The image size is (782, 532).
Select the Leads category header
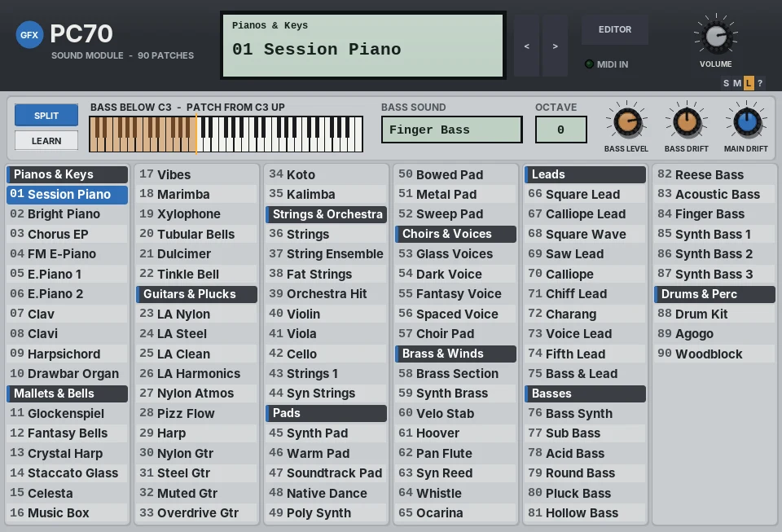coord(586,174)
